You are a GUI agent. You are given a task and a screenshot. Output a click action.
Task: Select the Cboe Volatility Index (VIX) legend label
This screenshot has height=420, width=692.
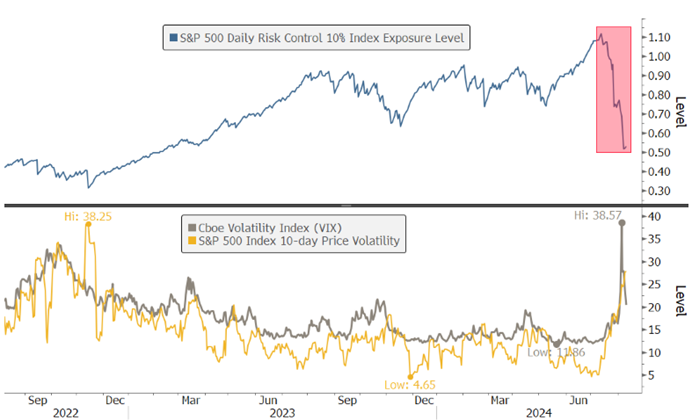270,228
